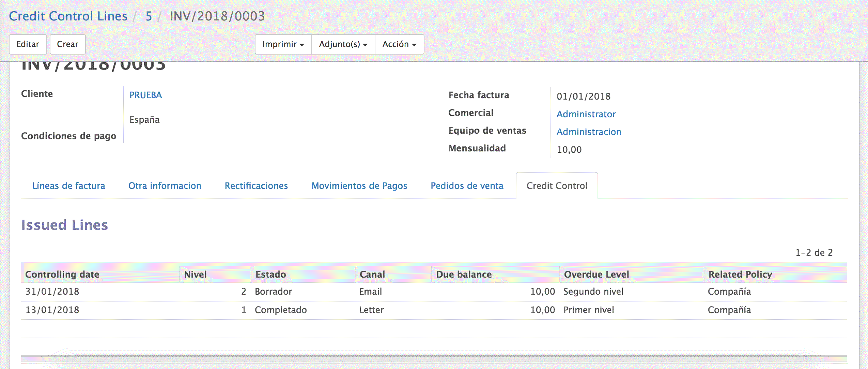Switch to Otra informacion tab

(x=165, y=186)
